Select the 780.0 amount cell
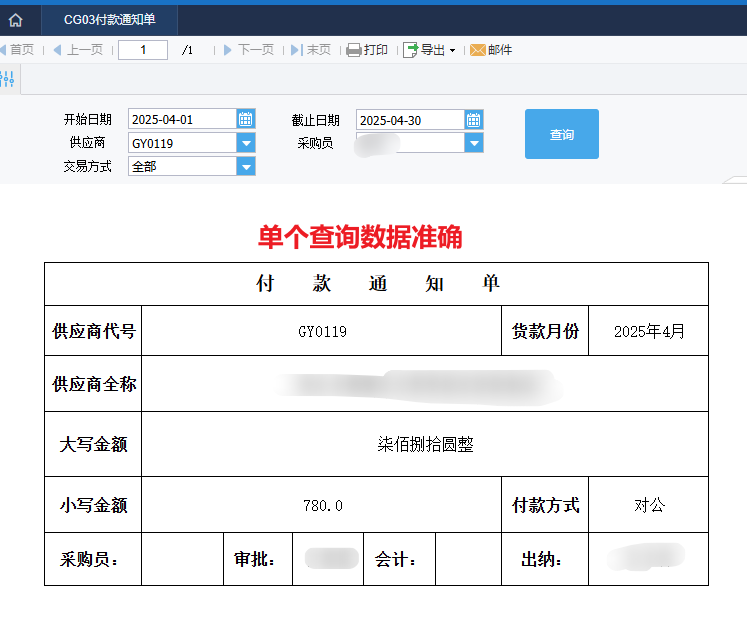This screenshot has width=747, height=626. click(322, 505)
